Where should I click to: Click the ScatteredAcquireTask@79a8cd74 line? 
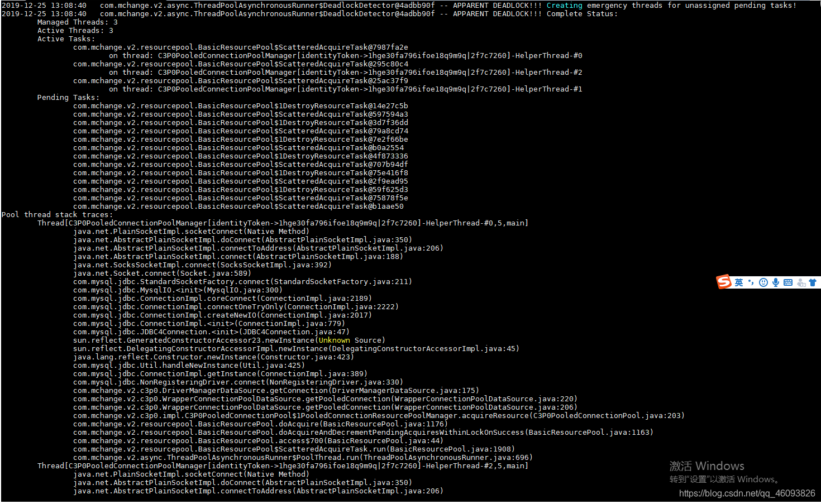point(241,131)
